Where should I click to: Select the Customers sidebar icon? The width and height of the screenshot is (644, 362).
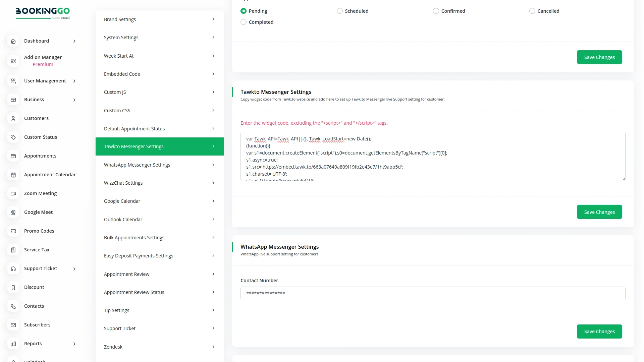pos(13,118)
